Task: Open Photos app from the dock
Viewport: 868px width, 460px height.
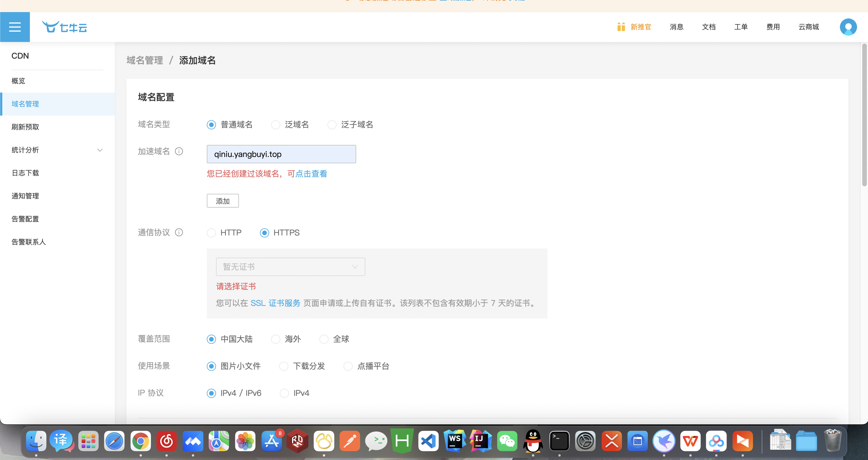Action: pos(245,441)
